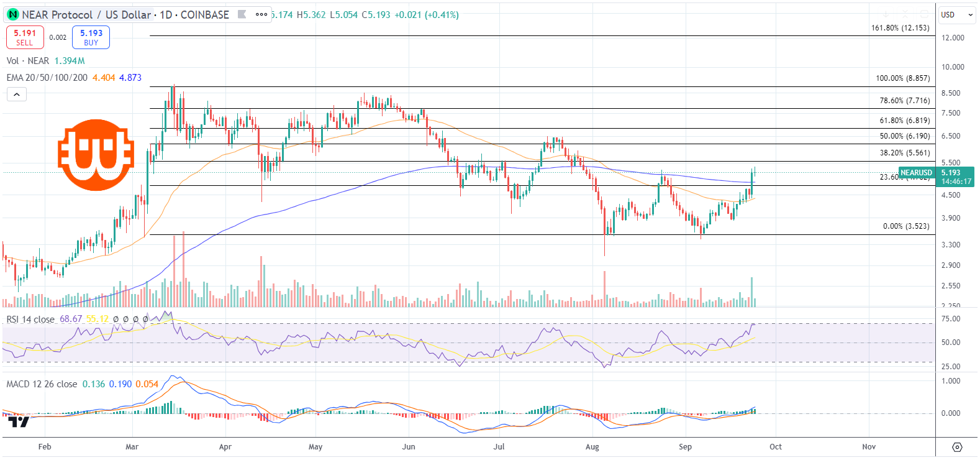
Task: Click the 38.20% (5.561) Fibonacci label
Action: (x=905, y=153)
